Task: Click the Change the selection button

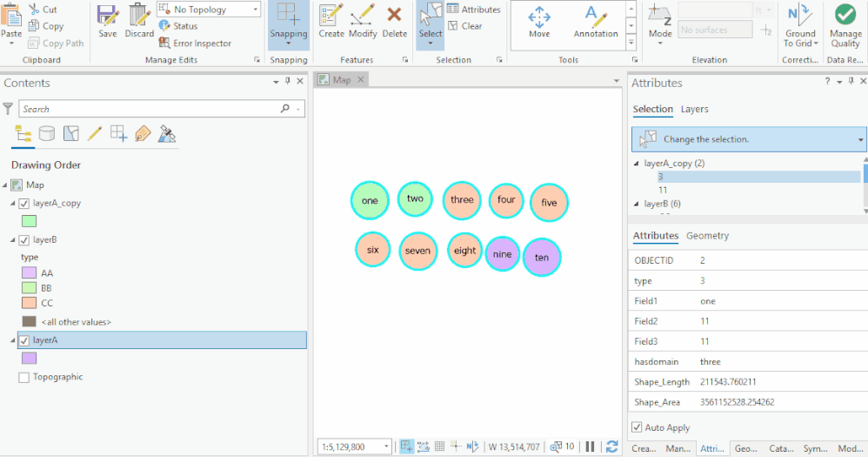Action: [748, 139]
